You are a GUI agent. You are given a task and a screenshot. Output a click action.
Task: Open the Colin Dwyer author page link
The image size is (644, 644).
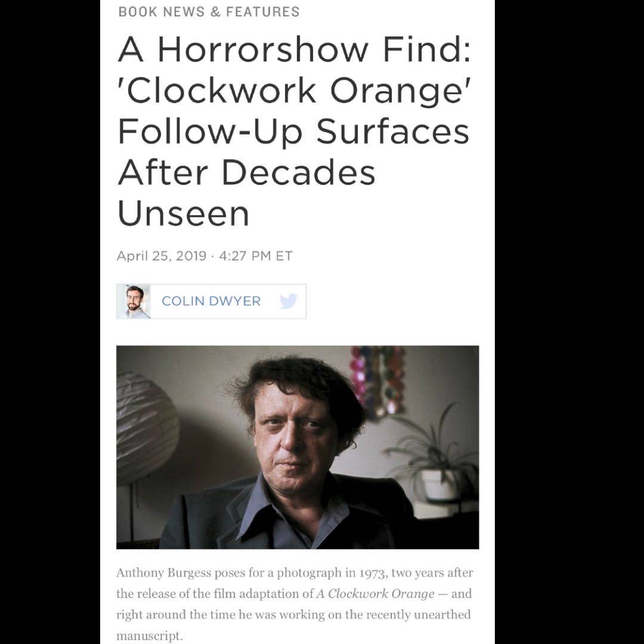pyautogui.click(x=211, y=301)
